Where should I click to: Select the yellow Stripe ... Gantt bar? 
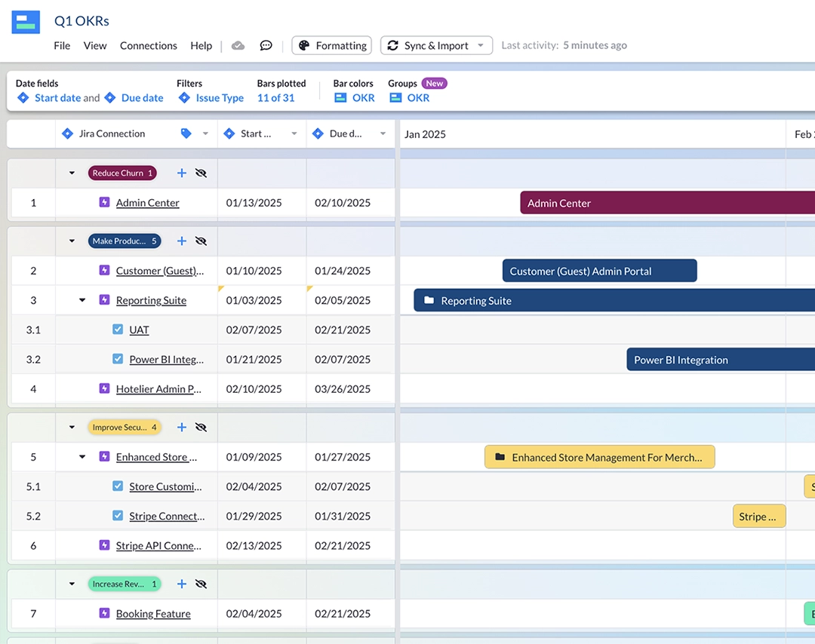click(759, 517)
